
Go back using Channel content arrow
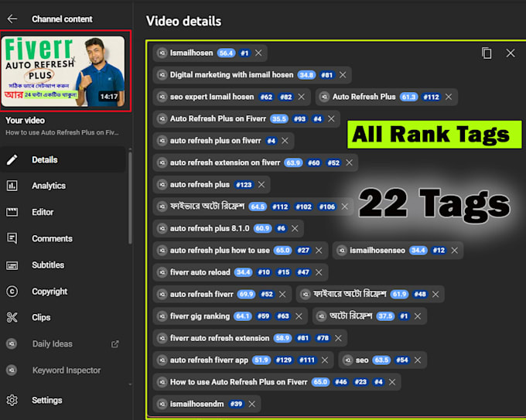click(12, 19)
